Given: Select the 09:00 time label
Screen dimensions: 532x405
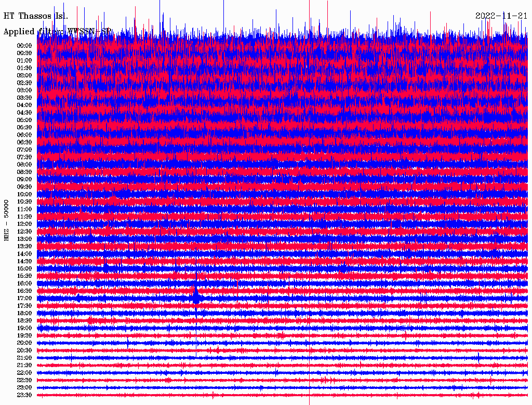Looking at the screenshot, I should pos(24,180).
